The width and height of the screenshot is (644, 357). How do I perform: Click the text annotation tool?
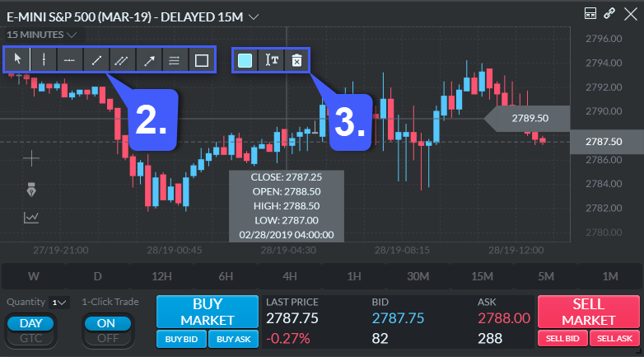(x=271, y=60)
